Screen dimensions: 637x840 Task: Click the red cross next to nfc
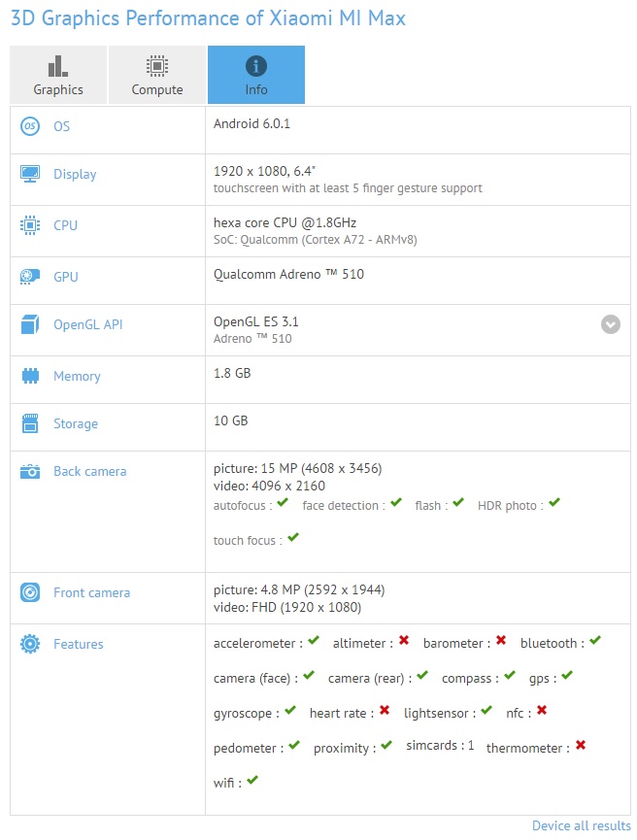click(542, 711)
